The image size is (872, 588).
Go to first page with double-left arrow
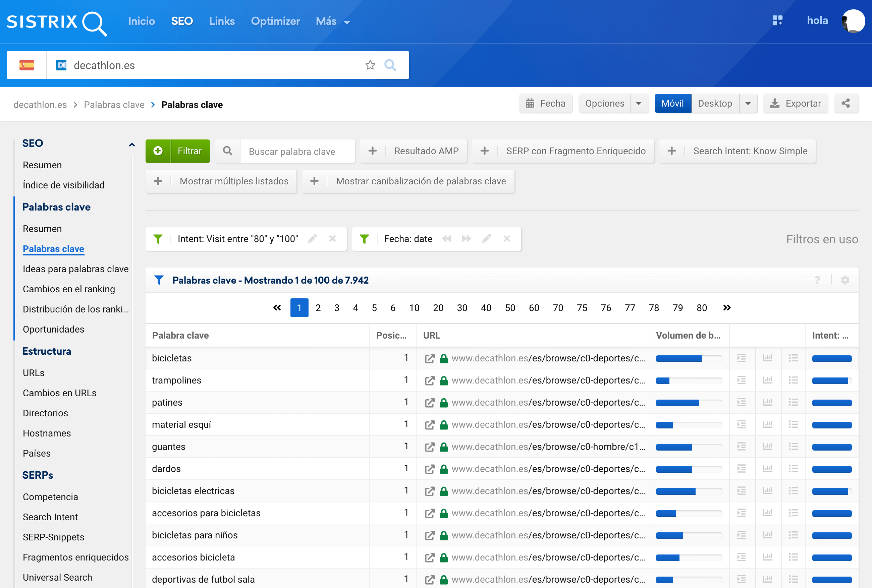click(277, 308)
